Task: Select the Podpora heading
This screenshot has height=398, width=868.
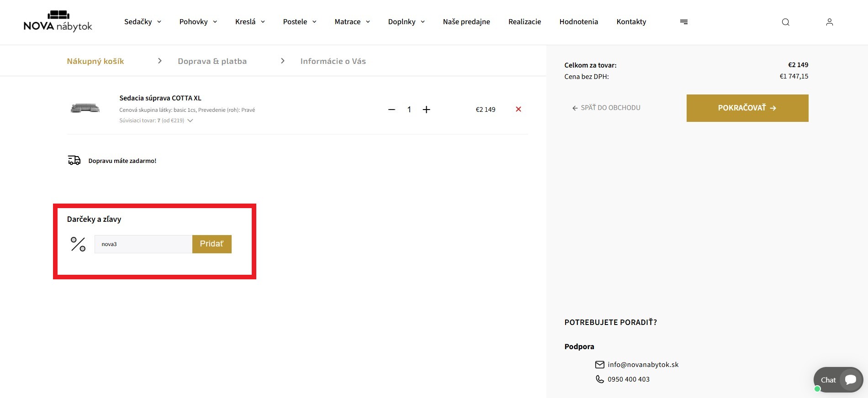Action: pyautogui.click(x=579, y=346)
